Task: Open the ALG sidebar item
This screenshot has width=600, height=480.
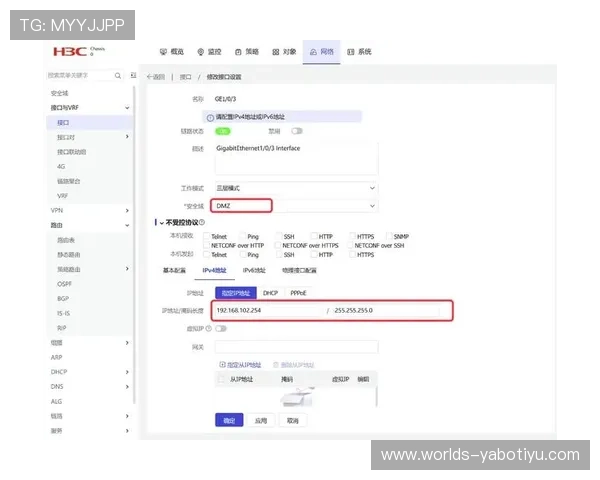Action: tap(56, 401)
